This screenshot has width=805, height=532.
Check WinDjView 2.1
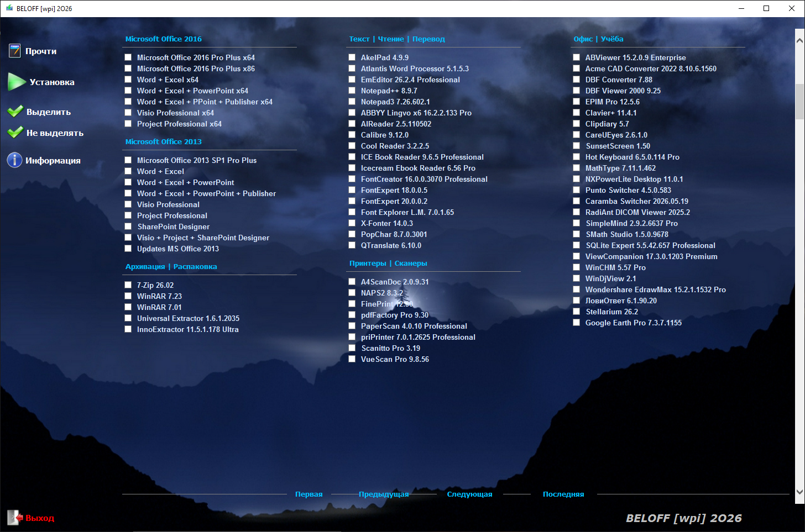coord(577,278)
